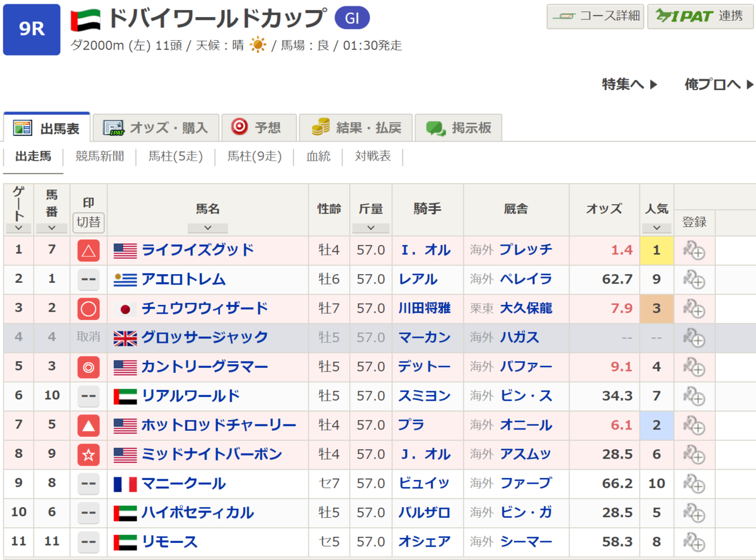Click the yellow popularity 1 cell
The width and height of the screenshot is (756, 560).
[x=656, y=250]
